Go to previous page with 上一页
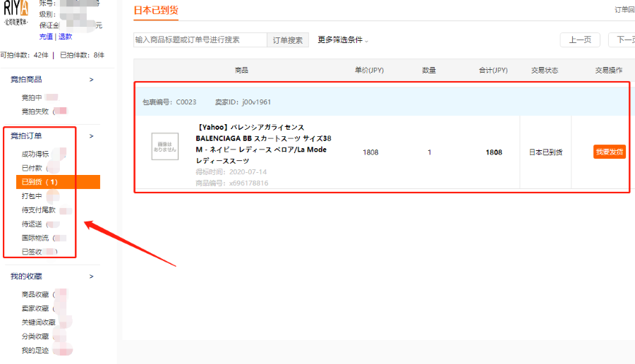Image resolution: width=635 pixels, height=364 pixels. [580, 40]
